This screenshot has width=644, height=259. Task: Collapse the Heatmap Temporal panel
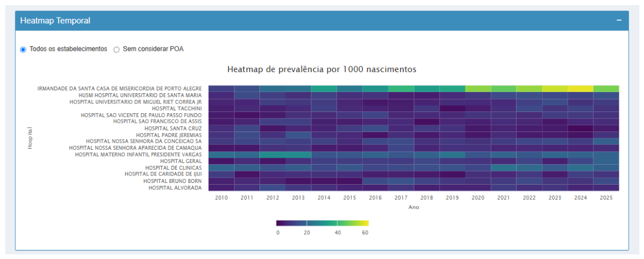click(619, 20)
